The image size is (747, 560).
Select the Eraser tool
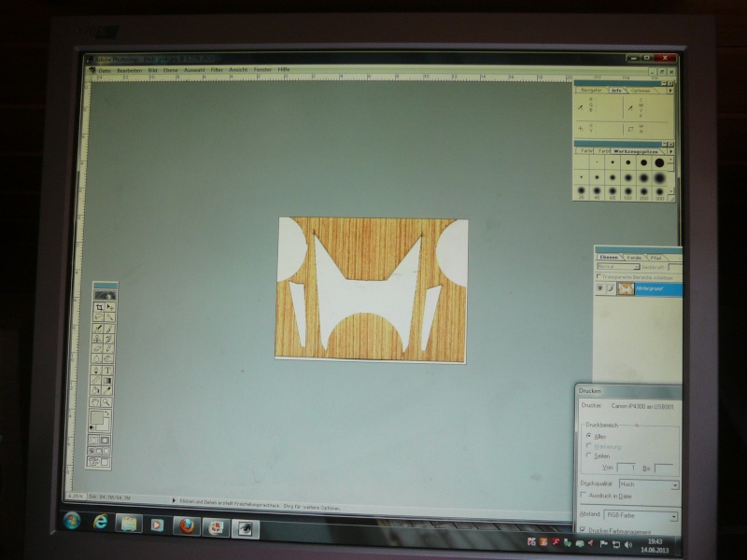[97, 348]
